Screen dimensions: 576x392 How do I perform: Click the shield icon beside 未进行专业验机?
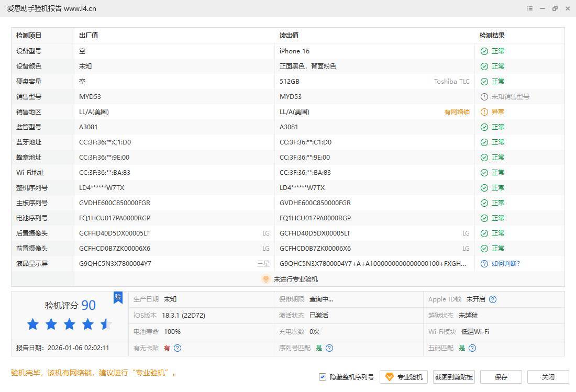coord(265,279)
